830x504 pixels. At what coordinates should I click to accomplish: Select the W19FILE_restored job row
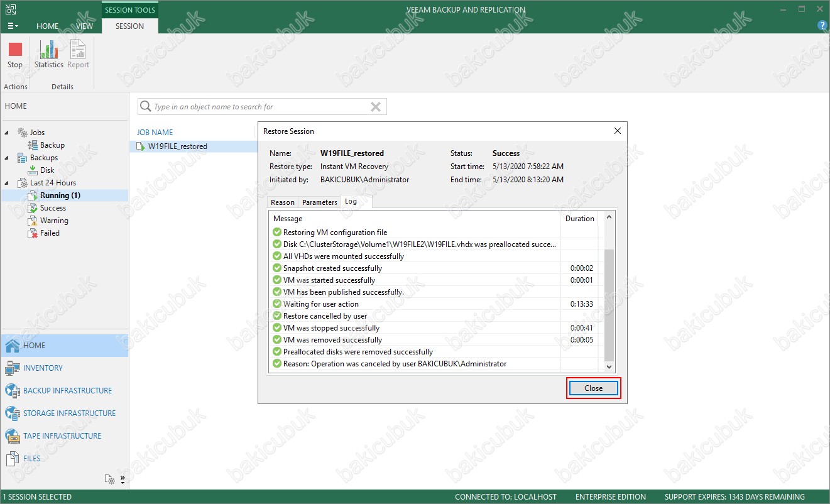tap(195, 146)
